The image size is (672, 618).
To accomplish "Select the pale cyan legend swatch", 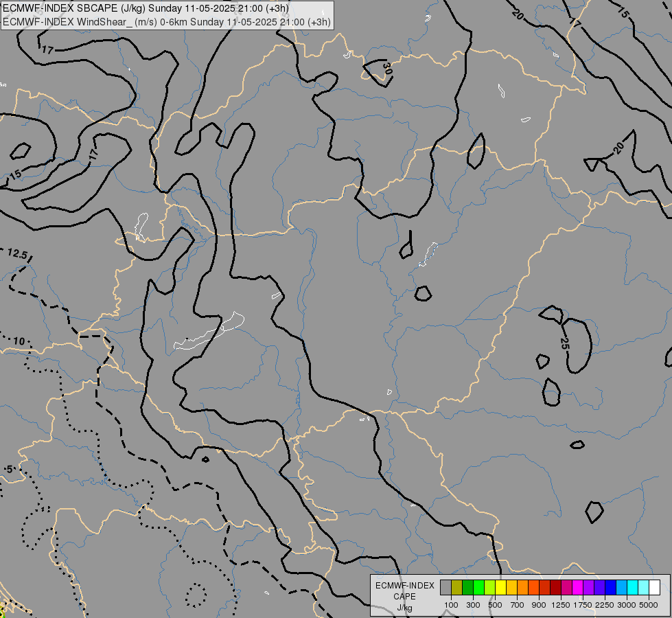I will [x=644, y=587].
